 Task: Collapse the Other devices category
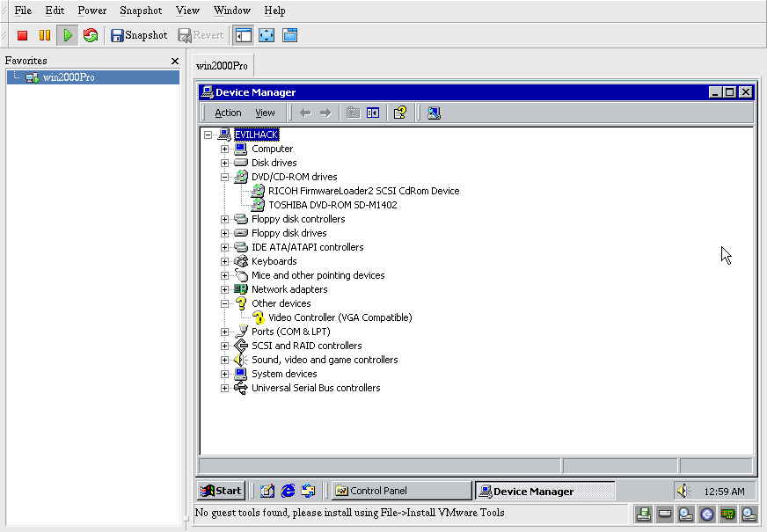(x=224, y=303)
